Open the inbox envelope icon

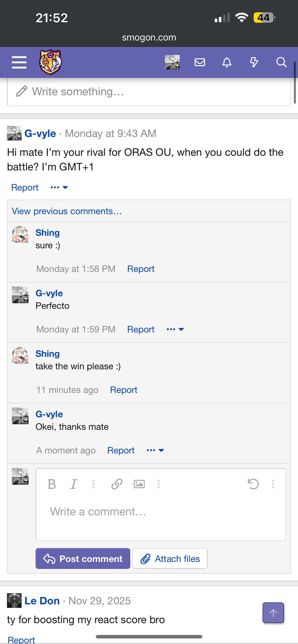pyautogui.click(x=200, y=62)
